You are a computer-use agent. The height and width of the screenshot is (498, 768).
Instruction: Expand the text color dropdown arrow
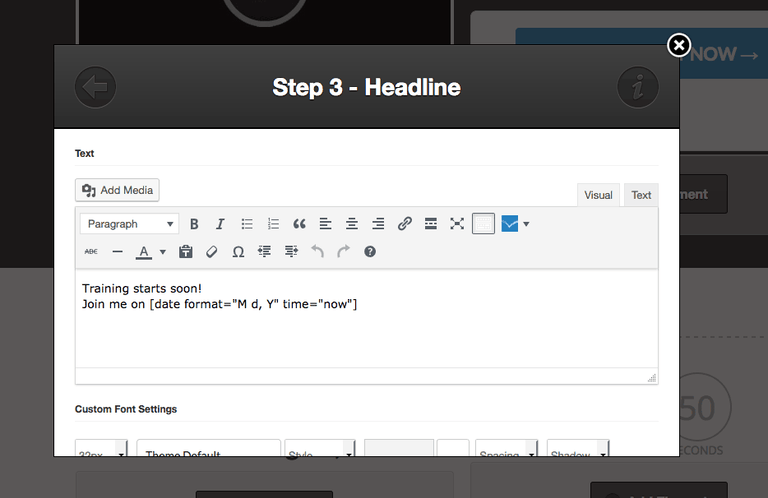(x=163, y=252)
